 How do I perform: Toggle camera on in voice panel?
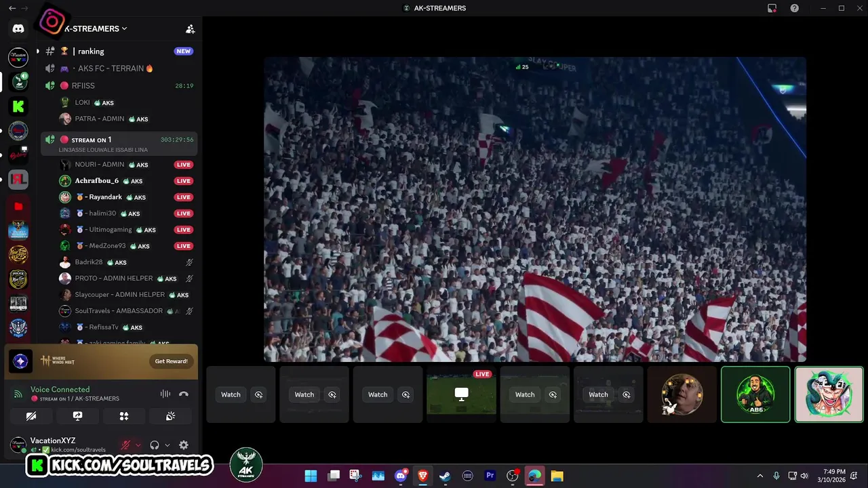31,416
